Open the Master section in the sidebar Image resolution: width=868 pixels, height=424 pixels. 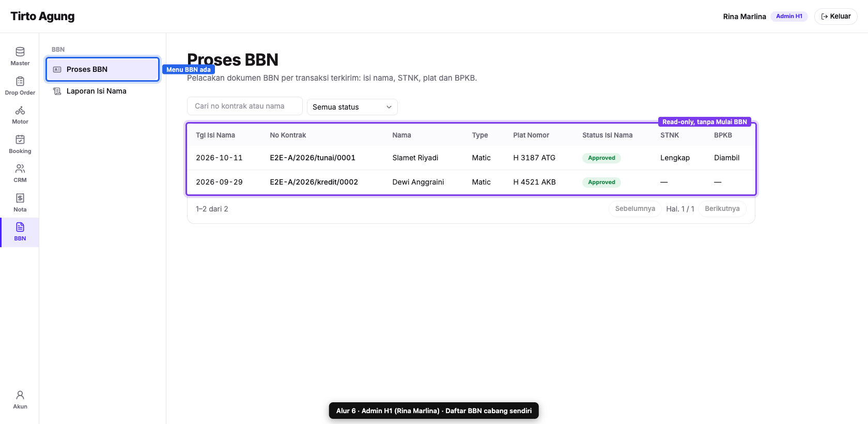pos(20,57)
